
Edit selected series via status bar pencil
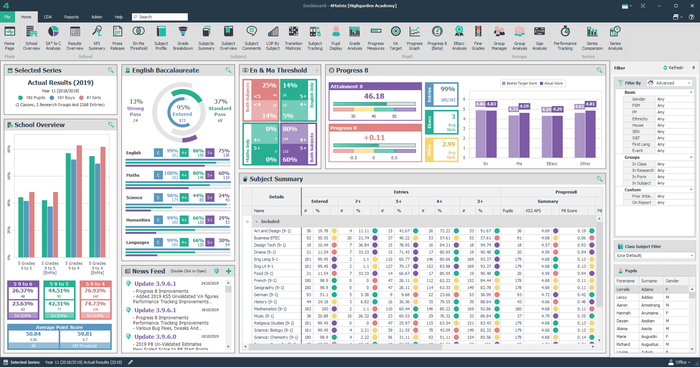131,362
